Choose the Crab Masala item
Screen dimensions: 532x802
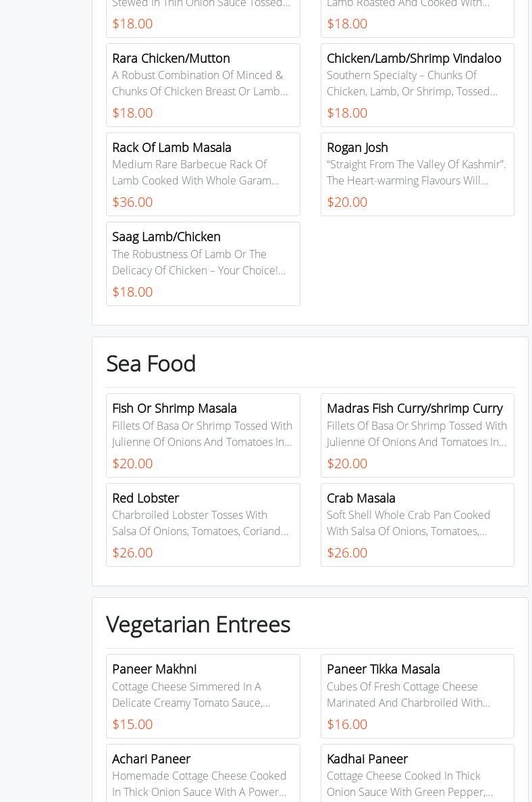[x=361, y=498]
